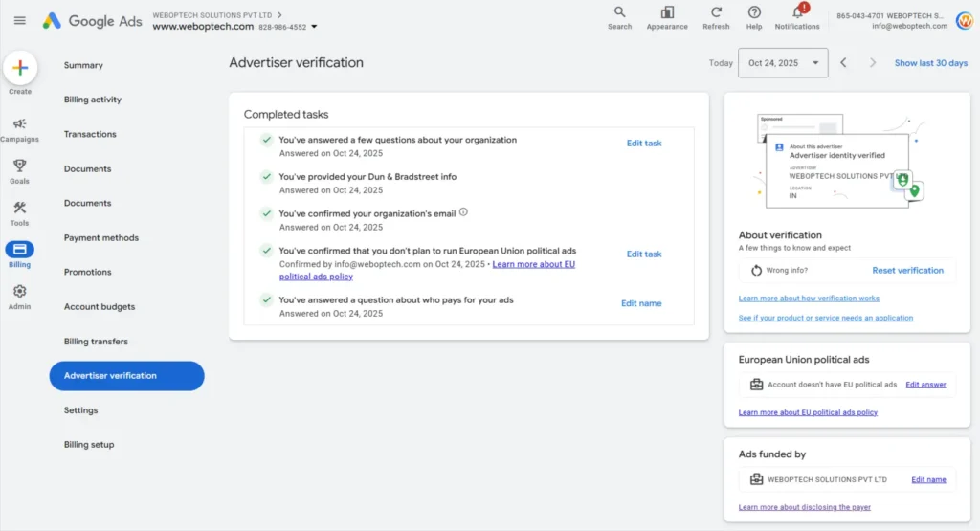Click Edit answer for EU political ads
Image resolution: width=980 pixels, height=531 pixels.
point(925,385)
